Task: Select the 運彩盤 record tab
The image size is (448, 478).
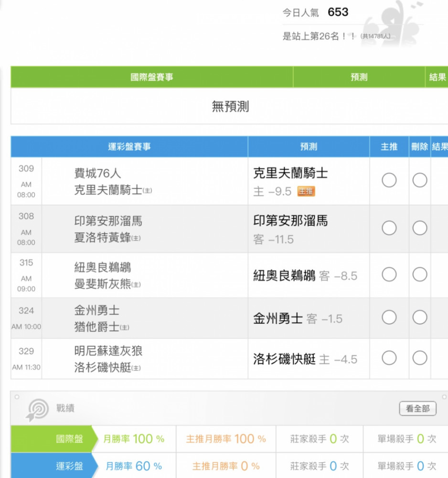Action: [54, 466]
